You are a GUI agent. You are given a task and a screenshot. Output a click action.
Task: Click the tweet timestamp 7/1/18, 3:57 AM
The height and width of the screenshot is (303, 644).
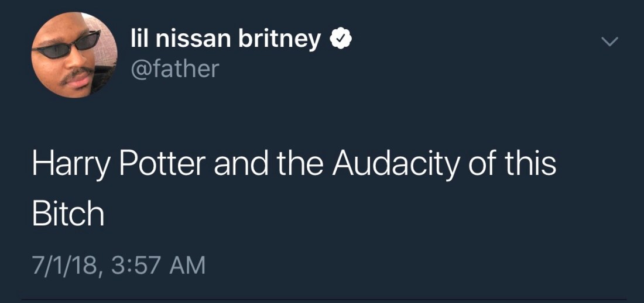pyautogui.click(x=119, y=265)
